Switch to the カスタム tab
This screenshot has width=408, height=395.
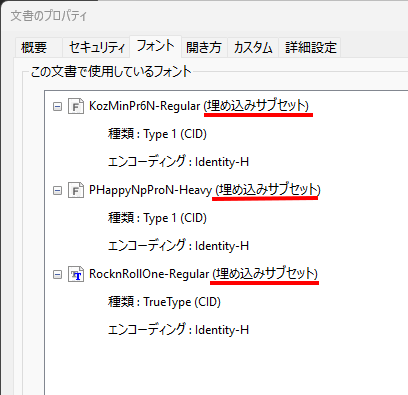pyautogui.click(x=253, y=47)
